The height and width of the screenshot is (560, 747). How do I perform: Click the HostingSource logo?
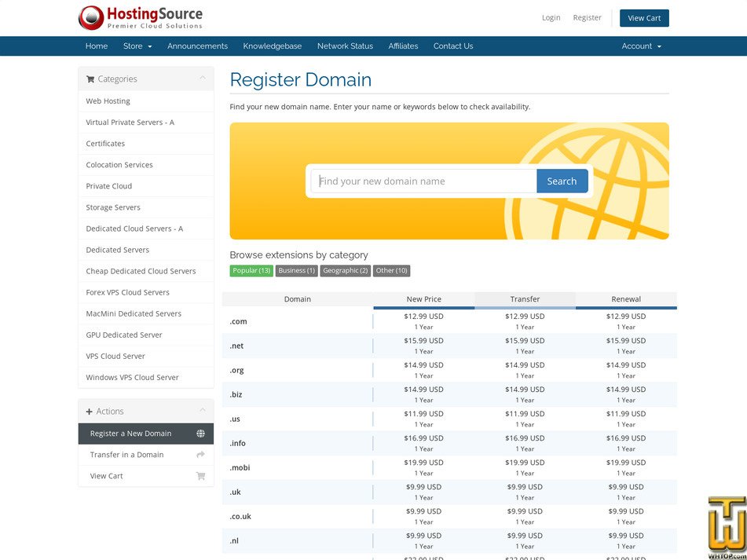pos(139,17)
